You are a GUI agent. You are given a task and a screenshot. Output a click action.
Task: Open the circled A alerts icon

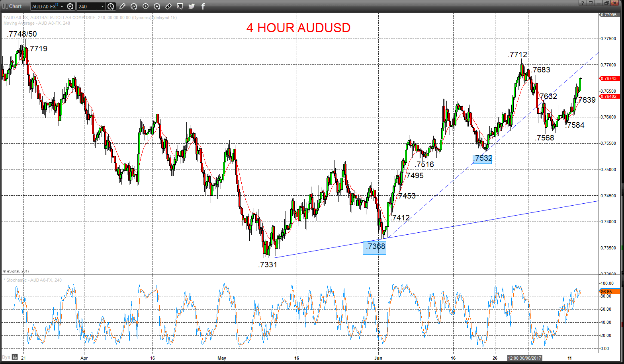click(157, 6)
